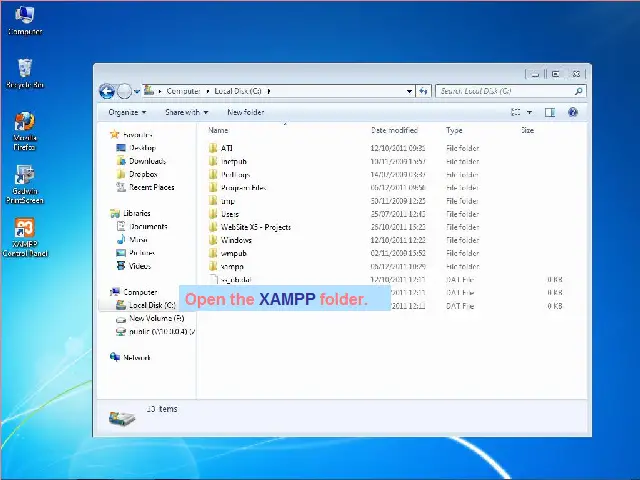This screenshot has width=640, height=480.
Task: Launch Mozilla Firefox from the desktop
Action: click(x=24, y=131)
